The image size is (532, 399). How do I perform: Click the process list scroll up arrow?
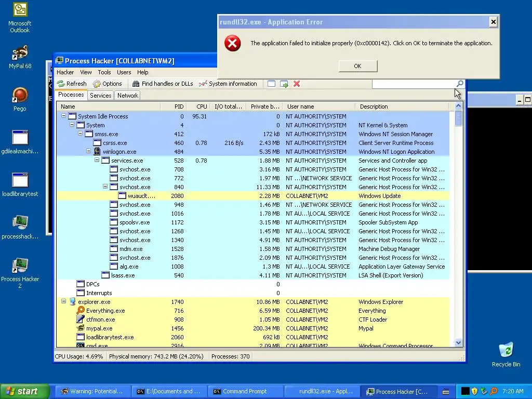point(458,106)
